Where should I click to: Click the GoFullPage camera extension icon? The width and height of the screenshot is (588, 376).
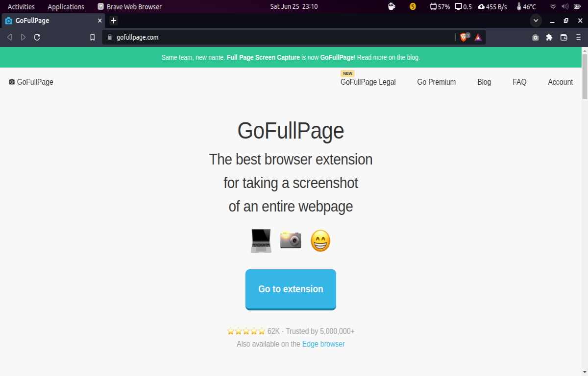click(x=536, y=37)
